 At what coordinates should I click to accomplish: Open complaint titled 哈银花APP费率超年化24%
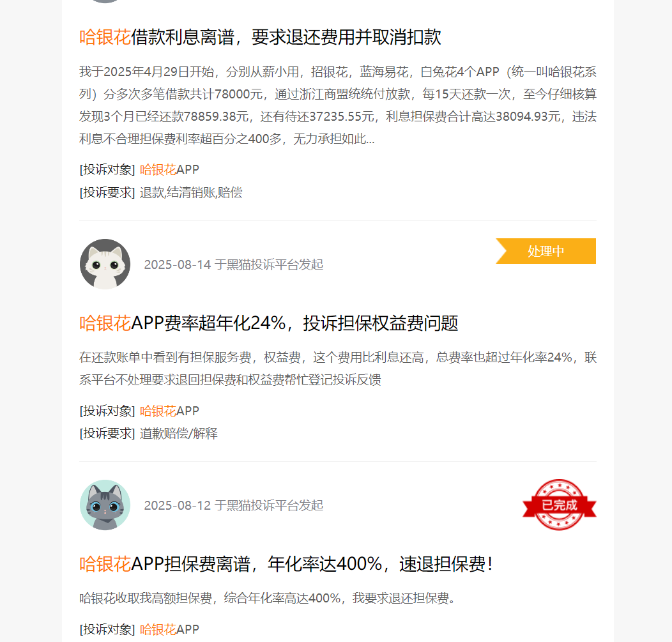[x=269, y=323]
